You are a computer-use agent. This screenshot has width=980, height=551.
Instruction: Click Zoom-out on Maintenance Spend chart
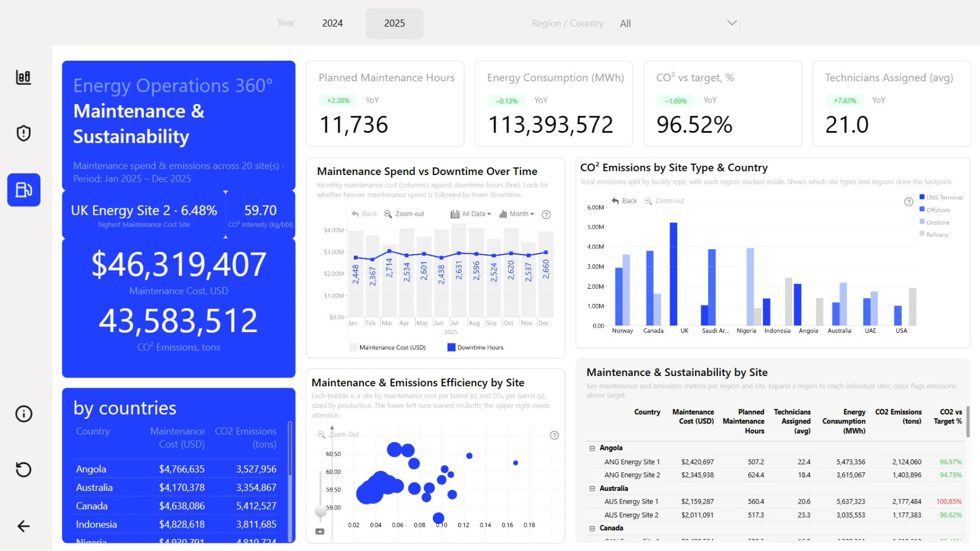[404, 214]
